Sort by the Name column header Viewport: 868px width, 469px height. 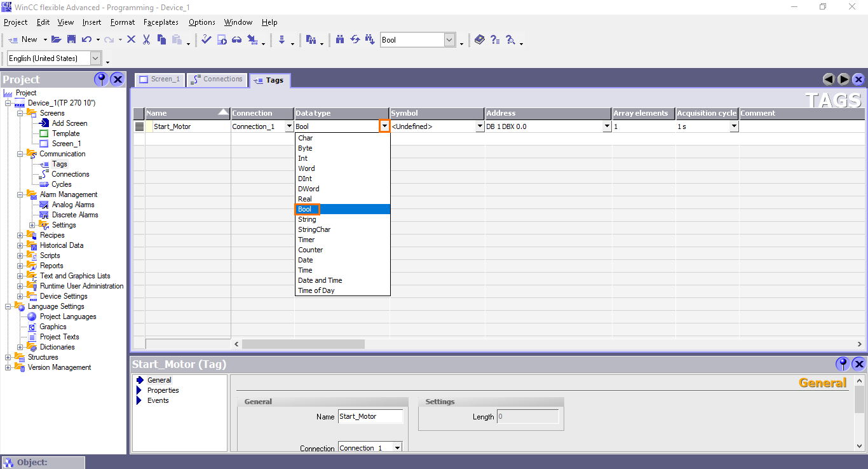pyautogui.click(x=187, y=113)
